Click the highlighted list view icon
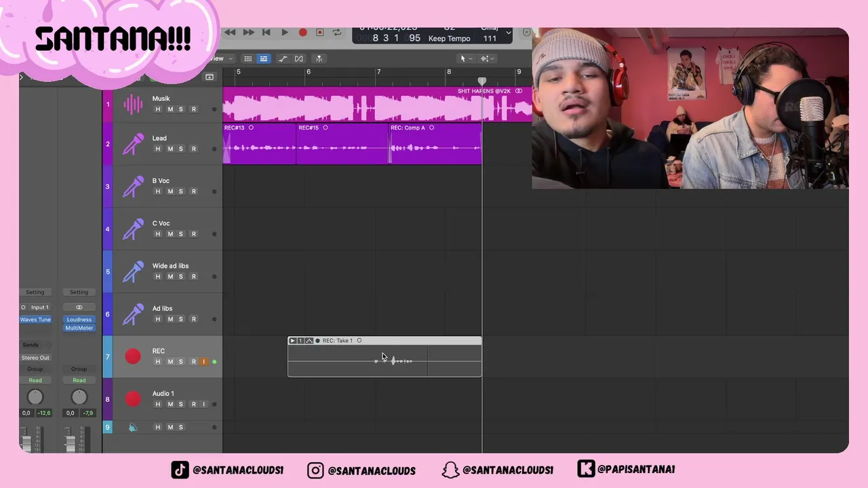868x488 pixels. tap(263, 58)
